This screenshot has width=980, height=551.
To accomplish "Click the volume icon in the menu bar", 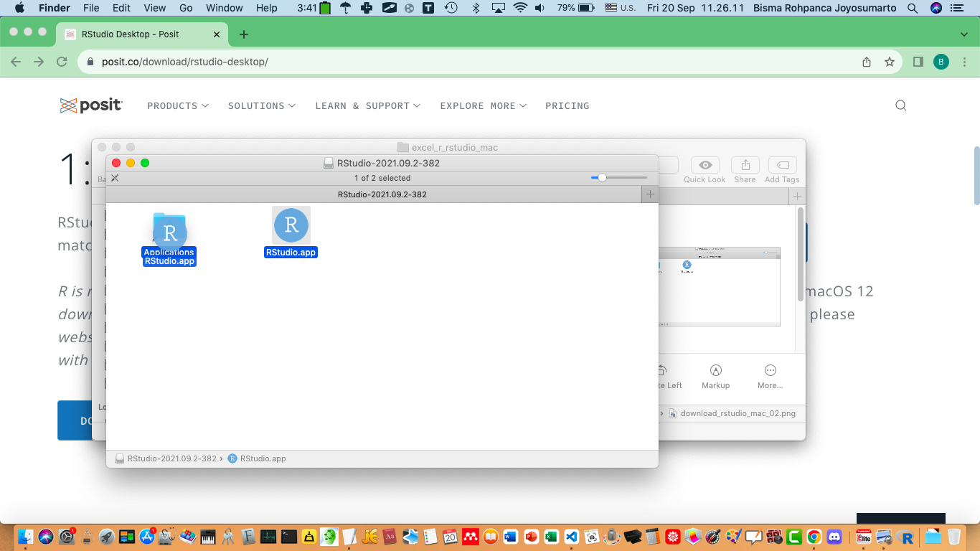I will (541, 8).
